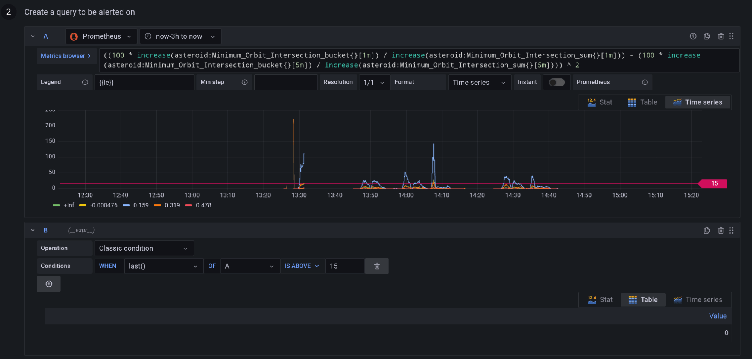Switch expression B view to Time series
752x360 pixels.
click(x=698, y=300)
